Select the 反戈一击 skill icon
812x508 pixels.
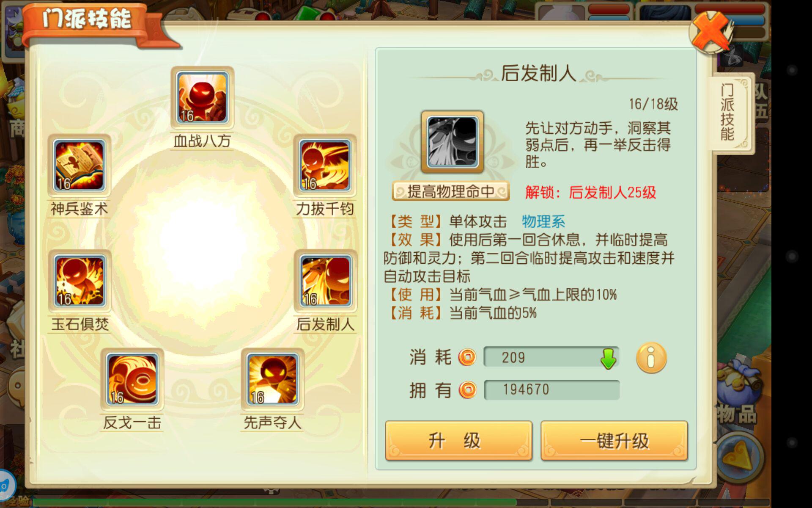coord(132,379)
